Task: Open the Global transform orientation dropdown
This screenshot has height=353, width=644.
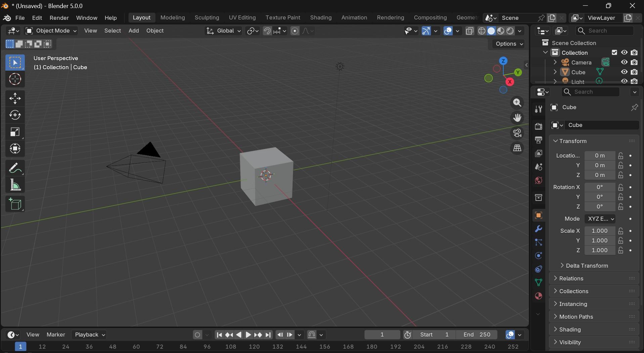Action: pyautogui.click(x=223, y=31)
